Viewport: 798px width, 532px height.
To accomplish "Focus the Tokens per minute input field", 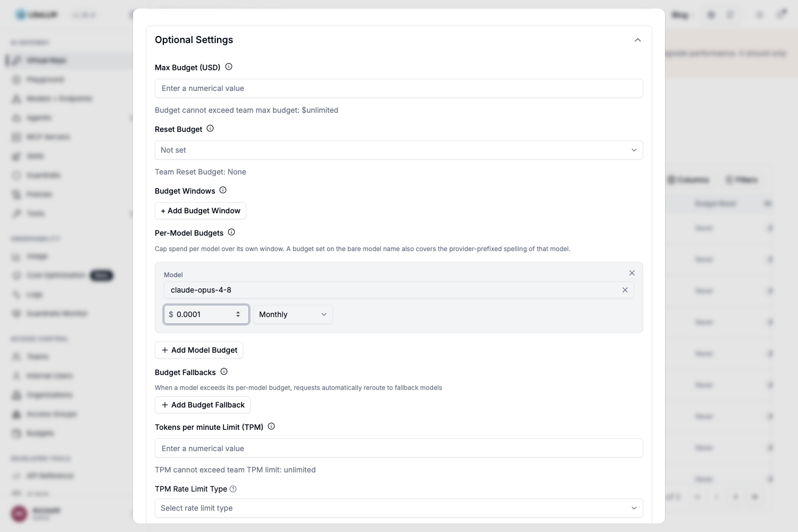I will 399,448.
